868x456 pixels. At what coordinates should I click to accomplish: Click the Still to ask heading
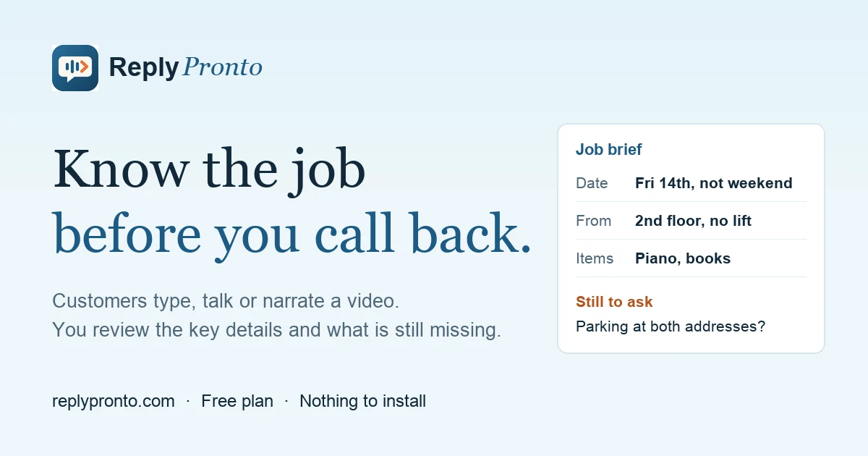point(614,302)
